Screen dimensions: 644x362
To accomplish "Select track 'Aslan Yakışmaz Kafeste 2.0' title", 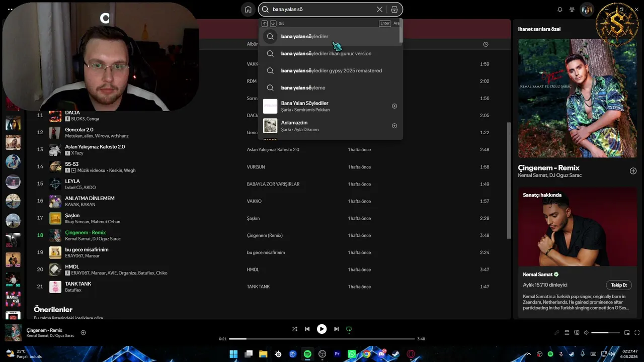I will (95, 147).
